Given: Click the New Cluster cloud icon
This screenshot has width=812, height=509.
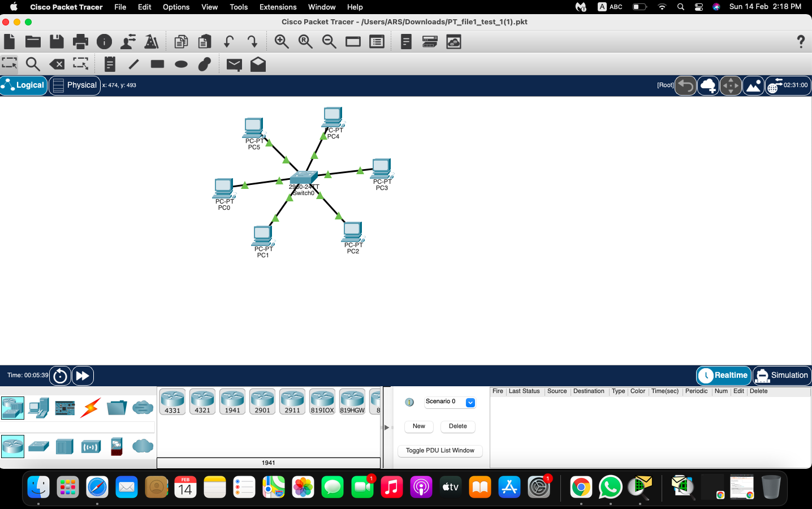Looking at the screenshot, I should pos(708,85).
